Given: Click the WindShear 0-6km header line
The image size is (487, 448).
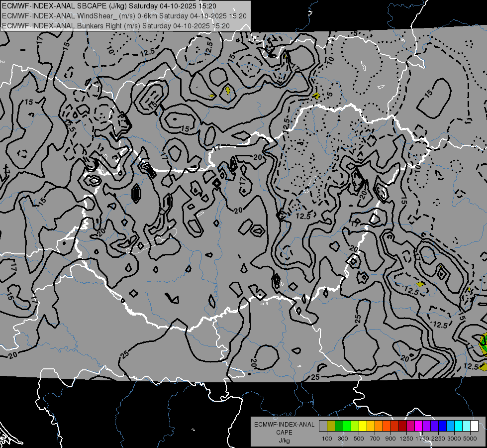Looking at the screenshot, I should click(124, 16).
